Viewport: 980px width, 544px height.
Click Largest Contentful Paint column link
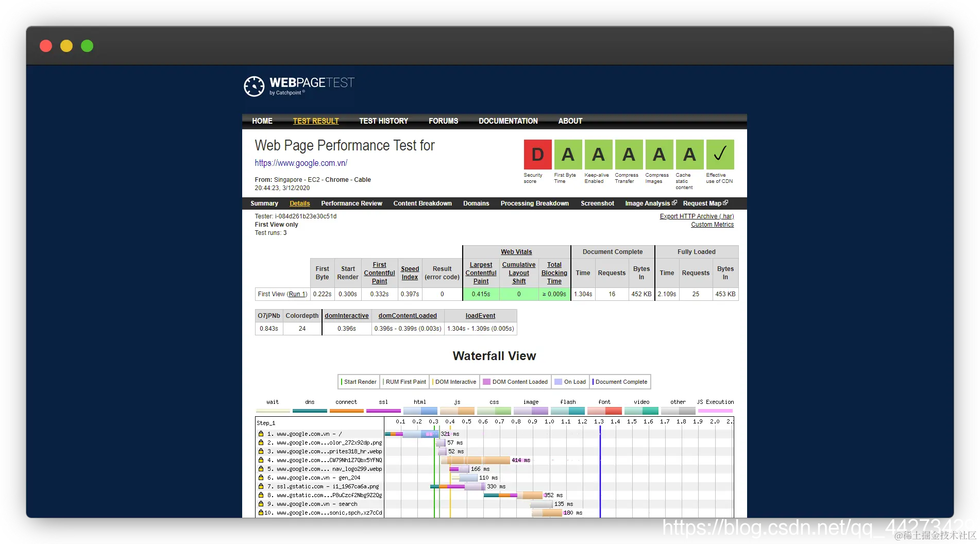481,273
